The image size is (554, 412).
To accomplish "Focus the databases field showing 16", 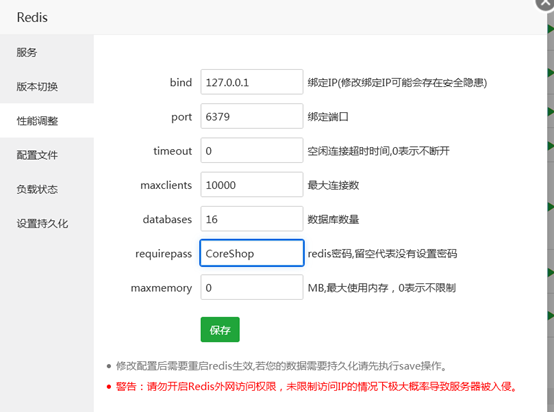I will [x=252, y=219].
